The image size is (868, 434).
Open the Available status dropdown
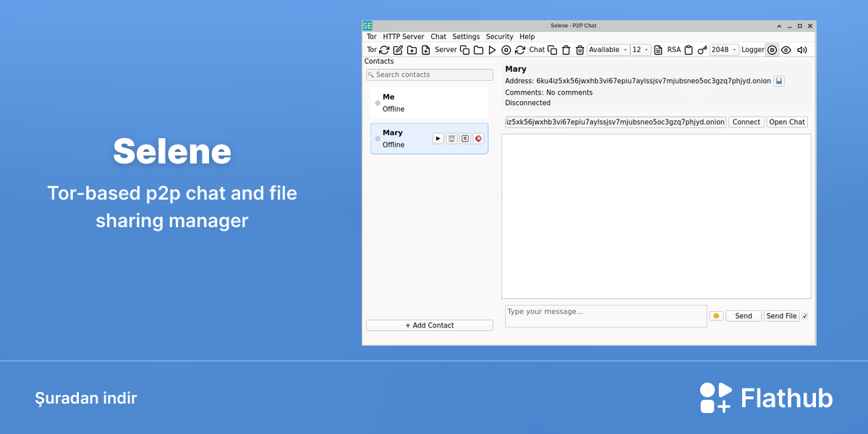click(608, 50)
